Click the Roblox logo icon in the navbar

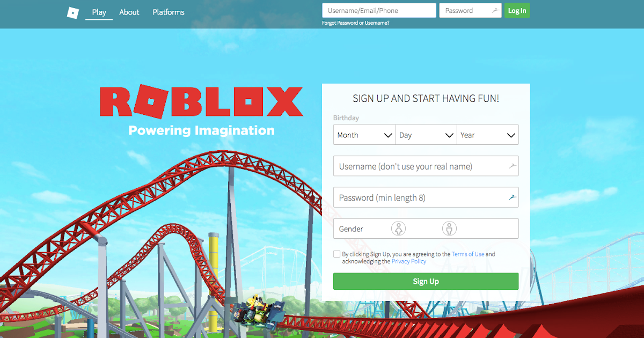pos(73,12)
